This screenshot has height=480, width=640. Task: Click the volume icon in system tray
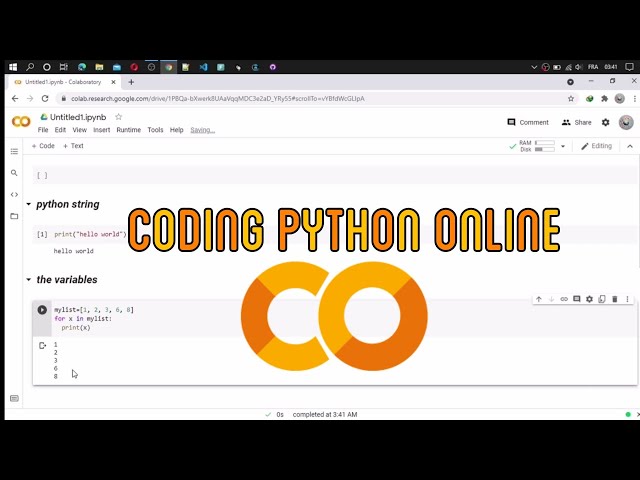578,67
